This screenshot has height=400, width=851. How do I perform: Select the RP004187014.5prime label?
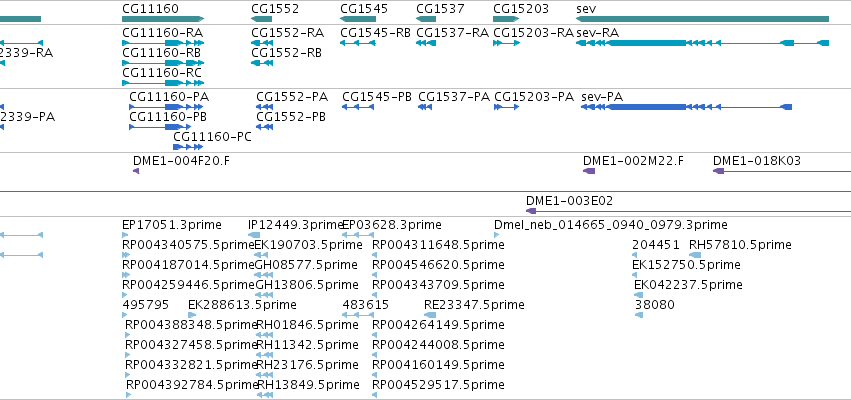(188, 265)
